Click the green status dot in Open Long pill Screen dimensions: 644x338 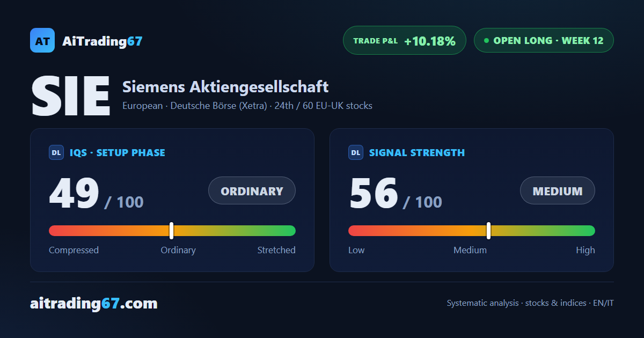point(486,40)
